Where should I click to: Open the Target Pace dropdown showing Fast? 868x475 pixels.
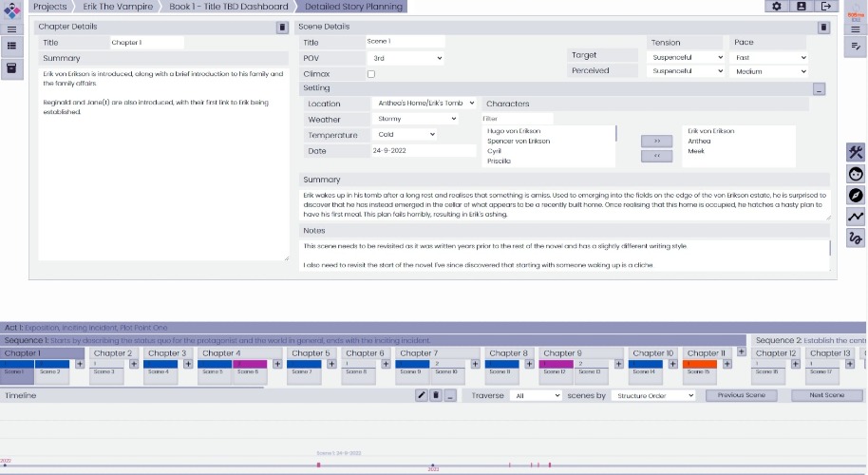tap(768, 58)
